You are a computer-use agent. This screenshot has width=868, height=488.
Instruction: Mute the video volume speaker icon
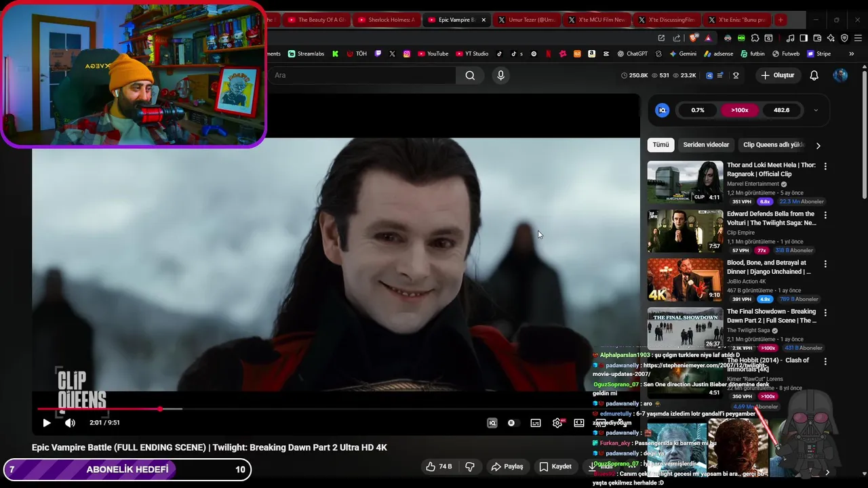coord(70,423)
